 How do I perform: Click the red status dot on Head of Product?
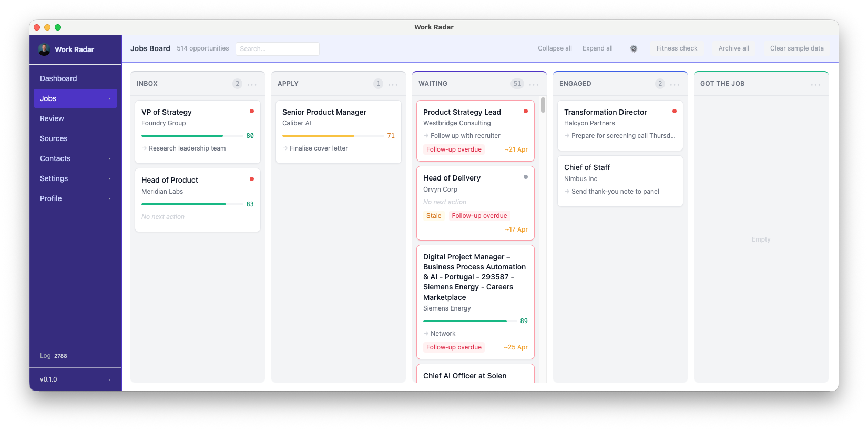click(252, 179)
